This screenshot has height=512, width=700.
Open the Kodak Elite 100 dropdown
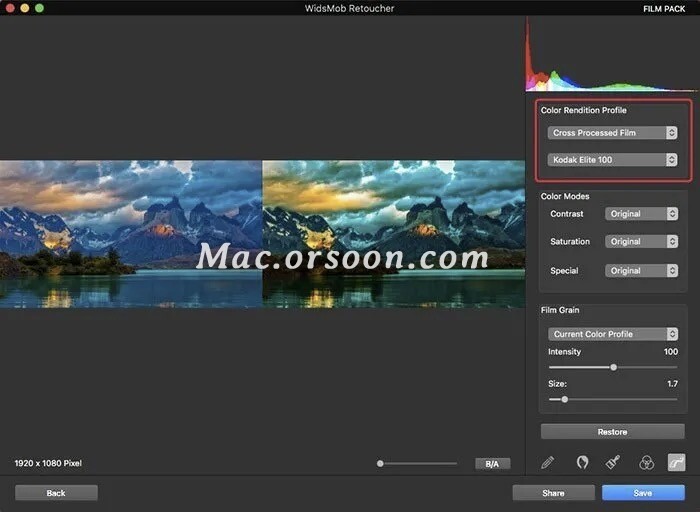pyautogui.click(x=612, y=160)
